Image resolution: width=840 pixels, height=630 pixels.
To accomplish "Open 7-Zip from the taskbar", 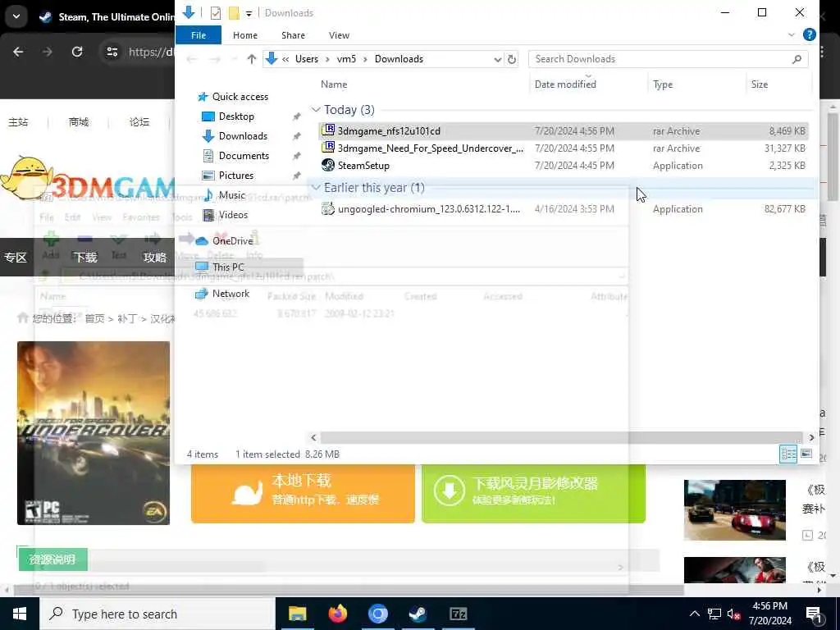I will click(458, 614).
